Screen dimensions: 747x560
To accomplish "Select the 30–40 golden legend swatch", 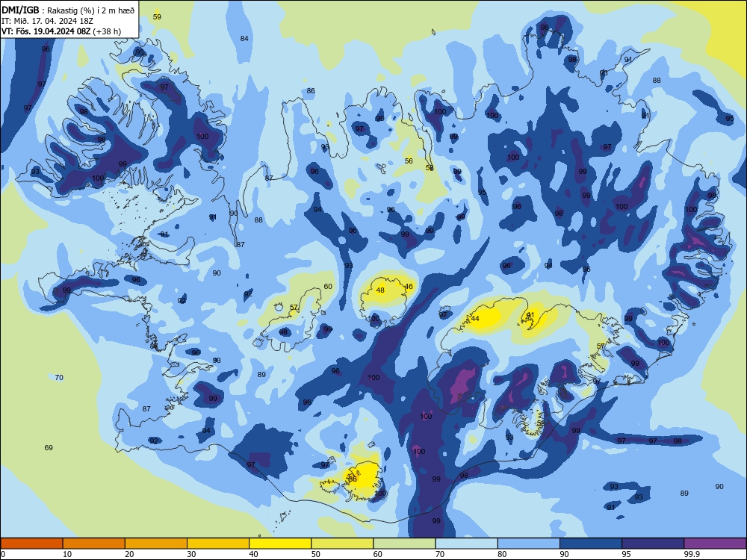I will pyautogui.click(x=218, y=544).
